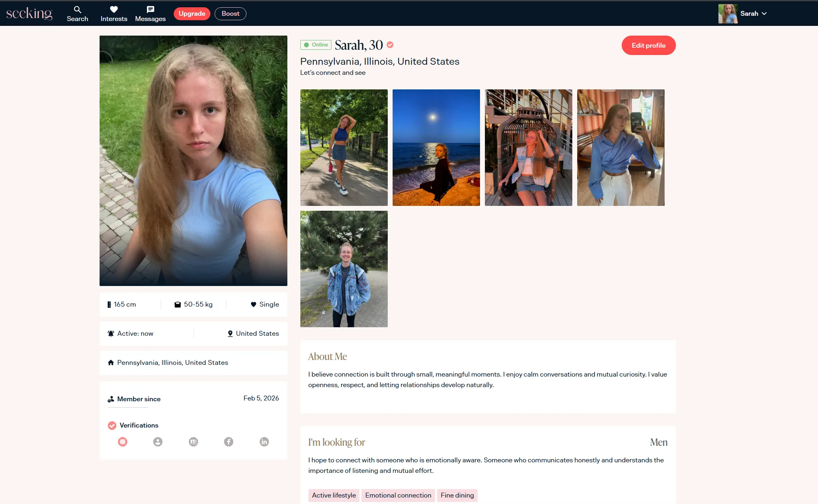Viewport: 818px width, 504px height.
Task: Click the Facebook verification badge
Action: tap(229, 442)
